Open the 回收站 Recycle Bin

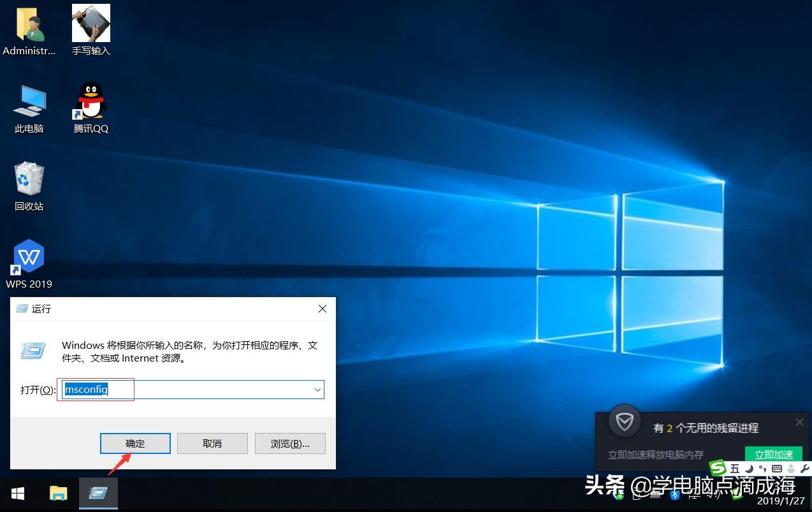[x=29, y=180]
